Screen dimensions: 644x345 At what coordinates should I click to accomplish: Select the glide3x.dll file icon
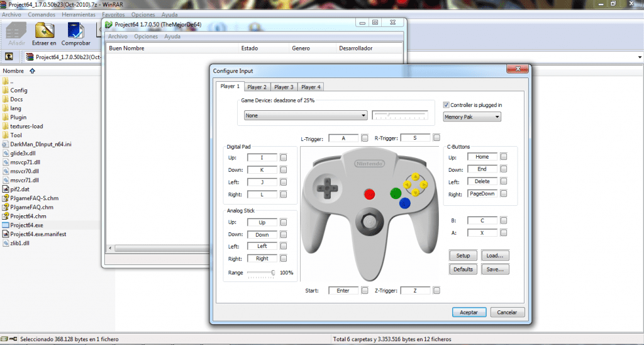pyautogui.click(x=5, y=154)
